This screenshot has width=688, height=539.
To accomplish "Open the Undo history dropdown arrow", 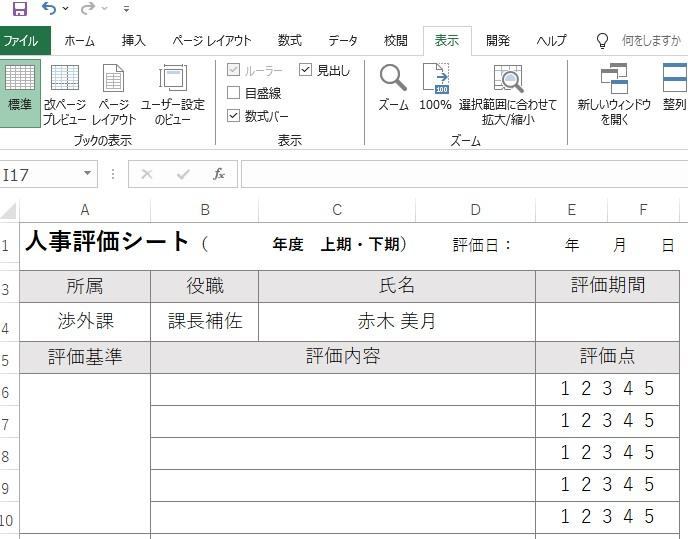I will [66, 8].
